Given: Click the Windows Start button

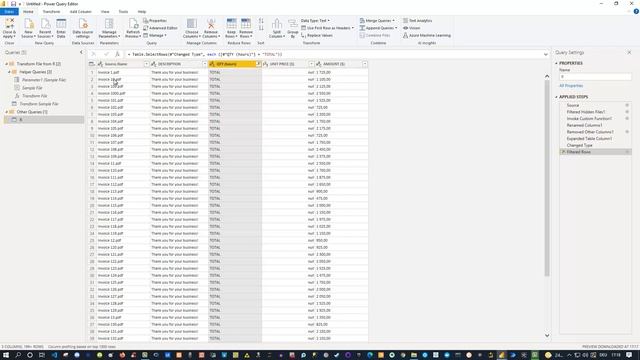Looking at the screenshot, I should tap(6, 355).
